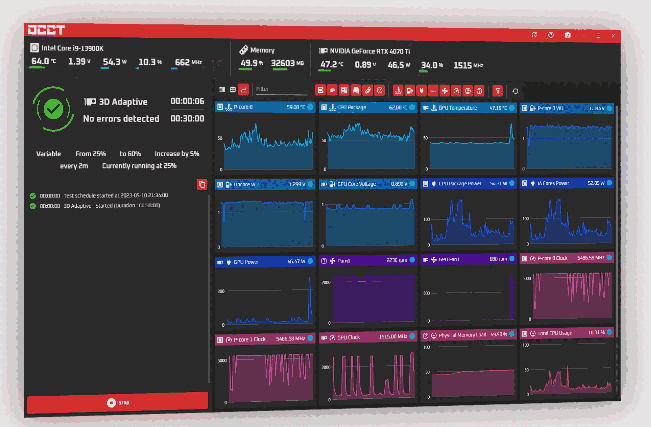Click the memory value 32603 MB

click(287, 63)
